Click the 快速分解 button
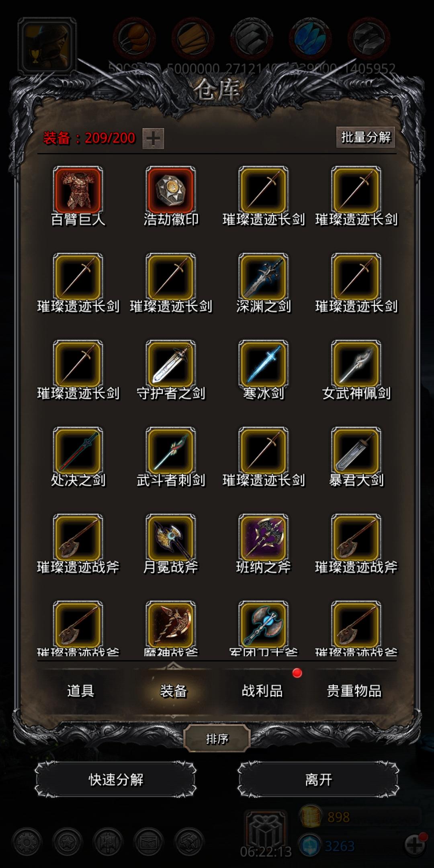The height and width of the screenshot is (868, 434). pyautogui.click(x=116, y=780)
